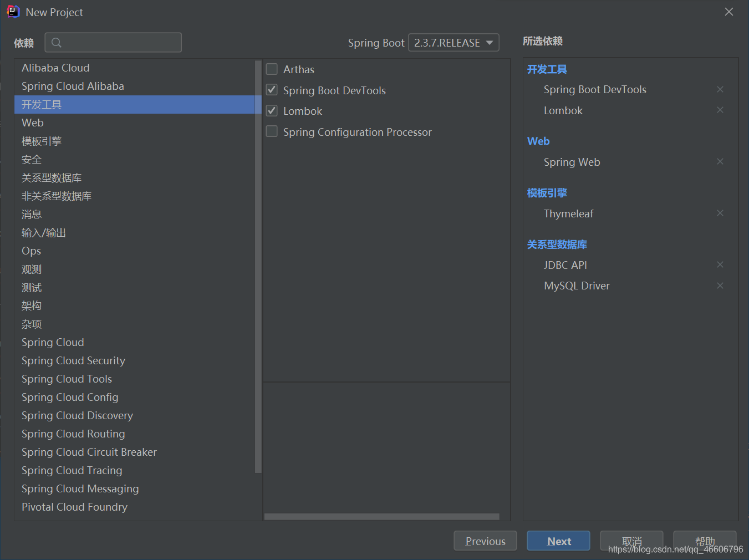Click JDBC API in selected panel
749x560 pixels.
tap(565, 265)
